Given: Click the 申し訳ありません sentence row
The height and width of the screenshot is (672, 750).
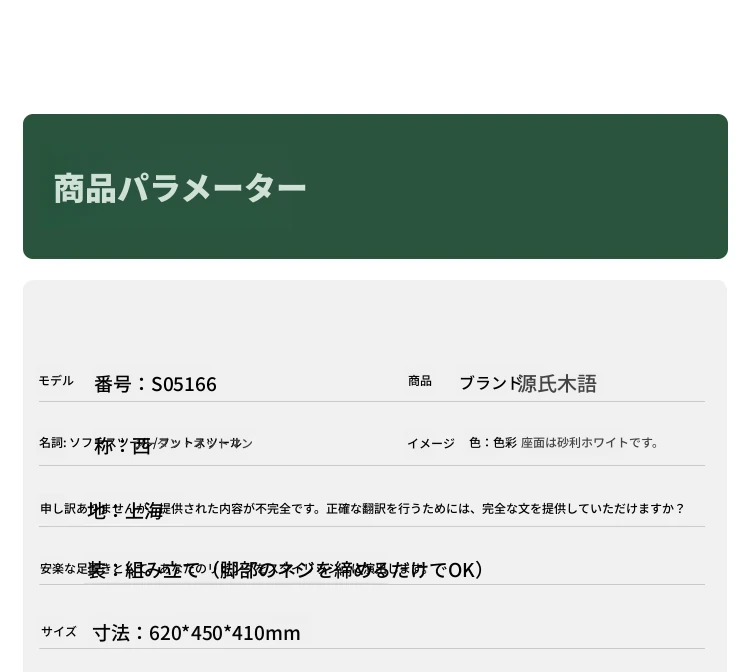Looking at the screenshot, I should pos(362,508).
